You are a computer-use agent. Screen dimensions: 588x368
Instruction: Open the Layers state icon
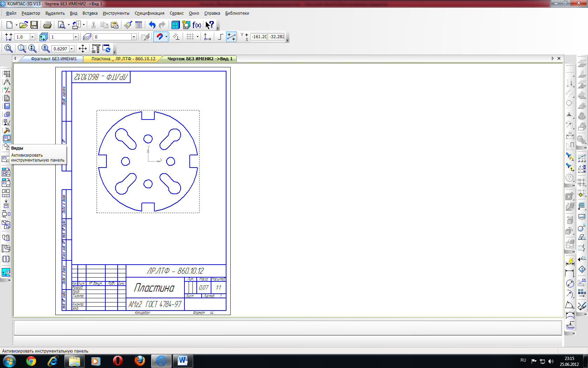click(87, 37)
